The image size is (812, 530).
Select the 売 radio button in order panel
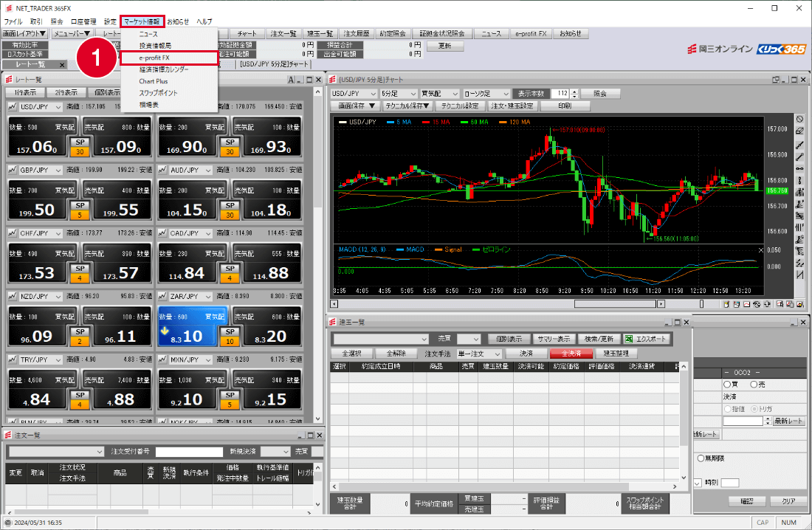[754, 385]
